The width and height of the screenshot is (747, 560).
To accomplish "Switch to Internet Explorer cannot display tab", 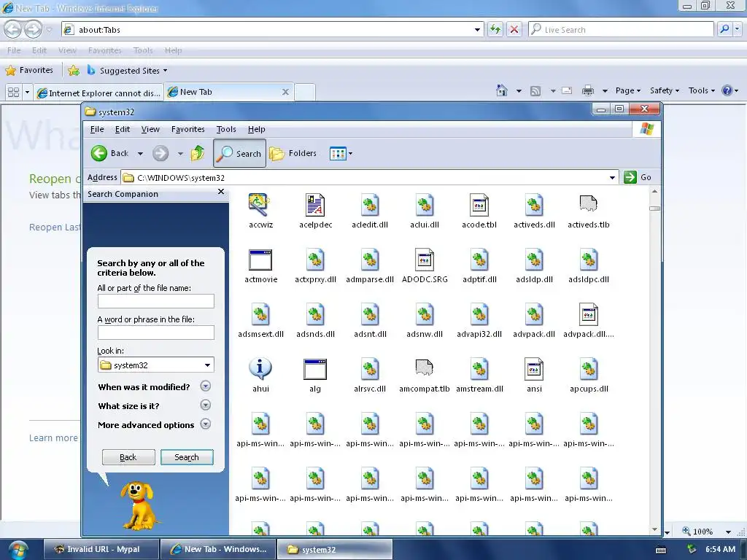I will [x=99, y=93].
